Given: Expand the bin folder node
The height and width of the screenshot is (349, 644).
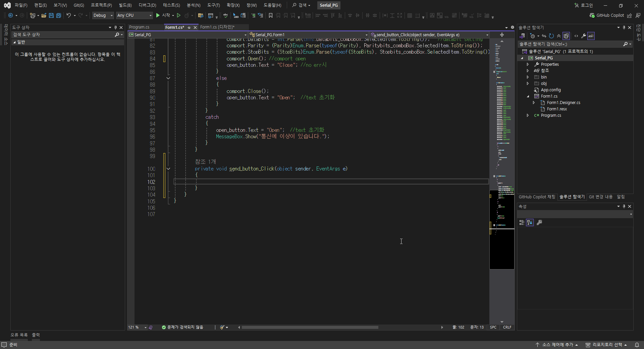Looking at the screenshot, I should (x=528, y=77).
